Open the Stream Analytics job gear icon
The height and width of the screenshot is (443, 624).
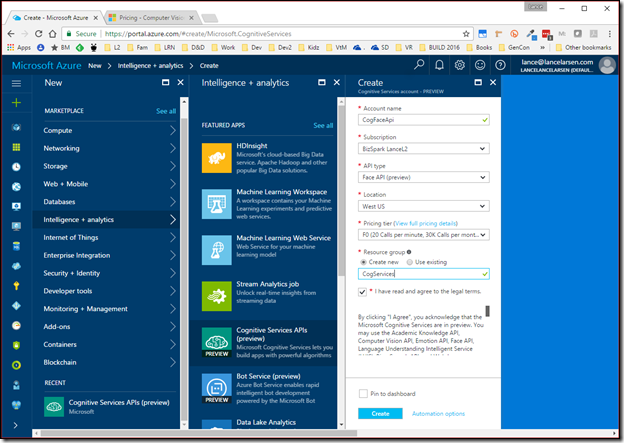(216, 297)
